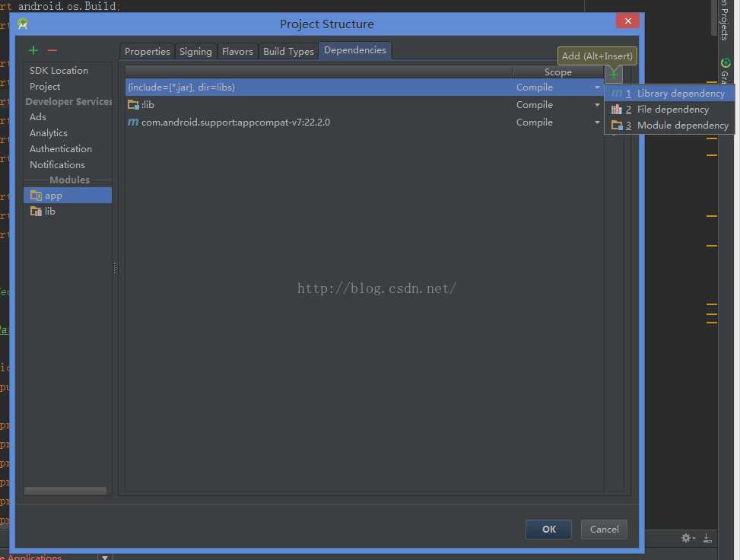The image size is (740, 560).
Task: Choose File dependency from the popup menu
Action: pyautogui.click(x=672, y=110)
